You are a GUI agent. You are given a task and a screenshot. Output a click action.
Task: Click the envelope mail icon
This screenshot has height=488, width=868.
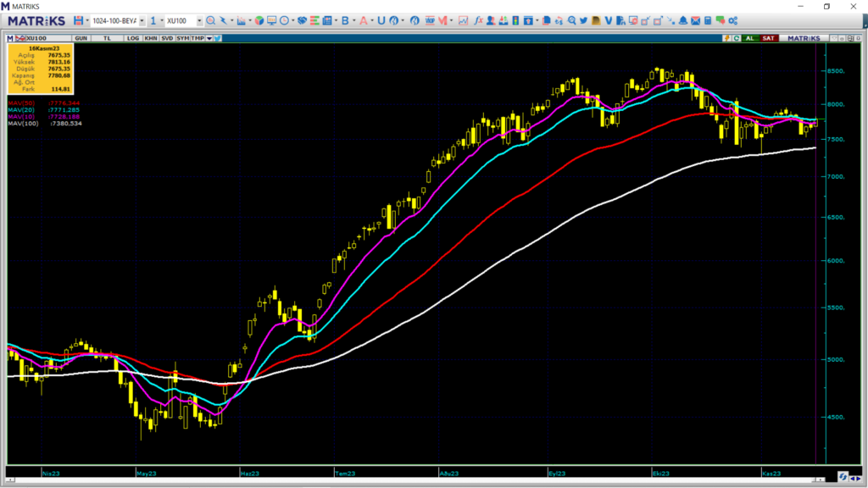695,20
